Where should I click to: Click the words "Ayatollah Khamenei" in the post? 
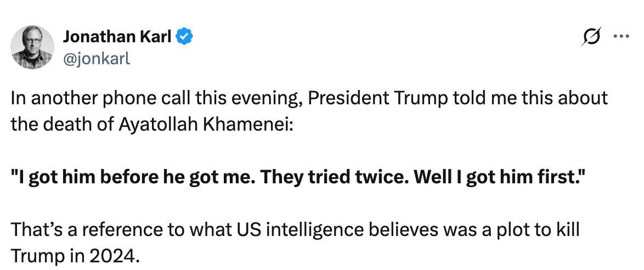coord(205,123)
